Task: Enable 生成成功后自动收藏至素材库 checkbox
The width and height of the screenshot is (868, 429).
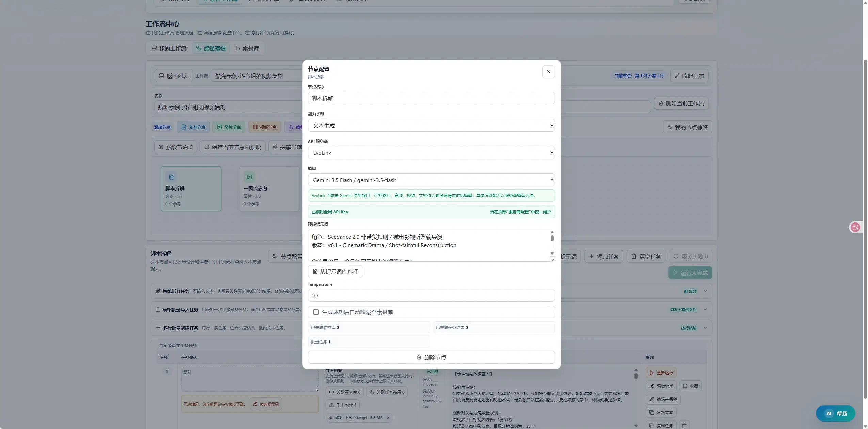Action: click(316, 312)
